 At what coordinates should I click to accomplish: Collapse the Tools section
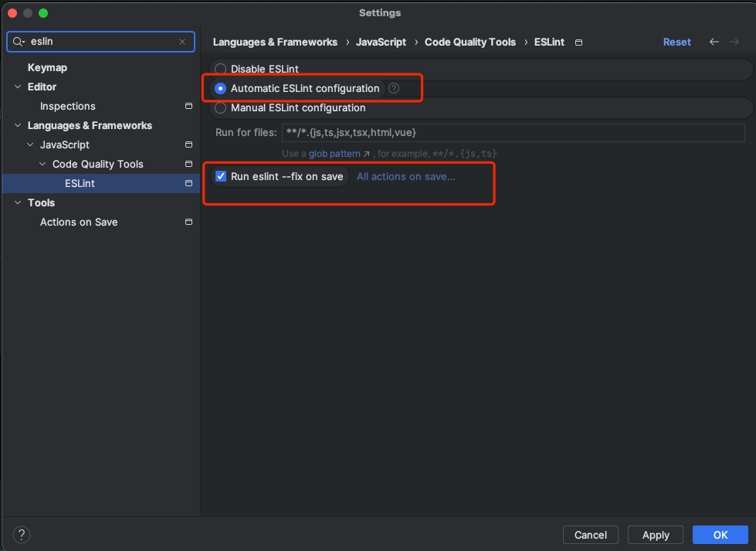tap(17, 202)
